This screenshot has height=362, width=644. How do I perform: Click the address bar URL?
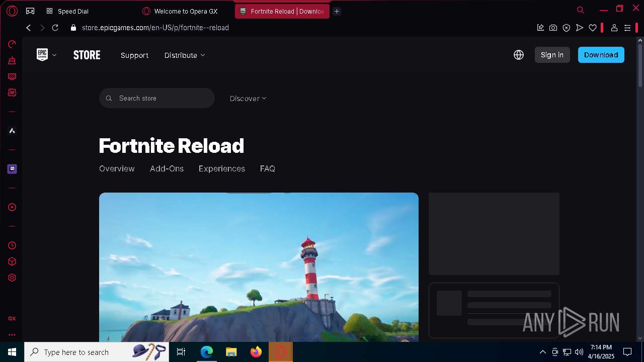[x=155, y=28]
